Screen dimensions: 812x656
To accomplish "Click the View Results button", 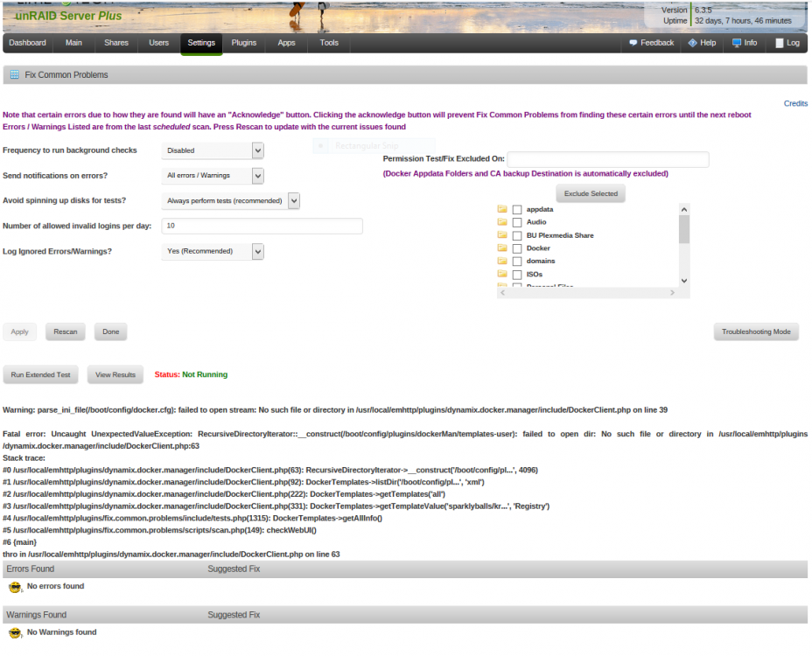I will pos(115,375).
